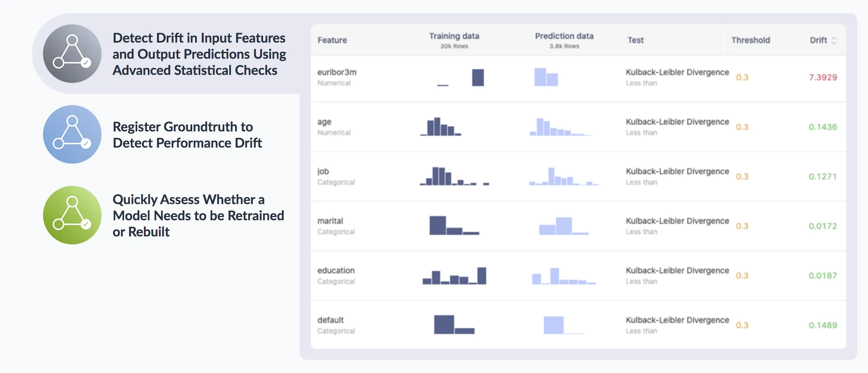Select the euribor3m feature name

coord(337,72)
